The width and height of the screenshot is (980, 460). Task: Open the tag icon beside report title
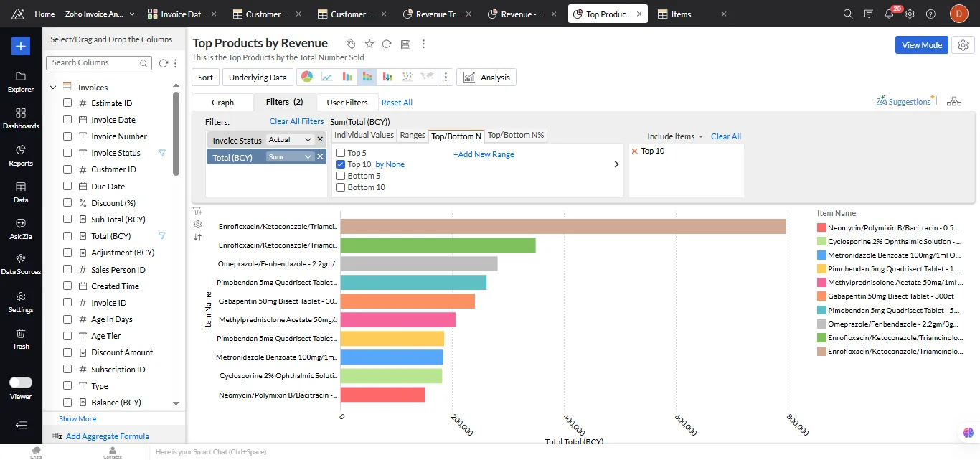[x=351, y=44]
